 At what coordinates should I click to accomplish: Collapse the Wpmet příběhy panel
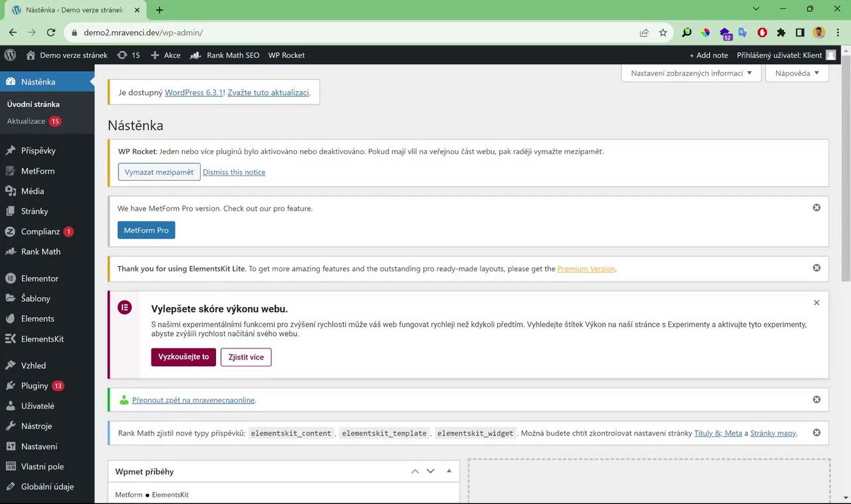pos(449,471)
